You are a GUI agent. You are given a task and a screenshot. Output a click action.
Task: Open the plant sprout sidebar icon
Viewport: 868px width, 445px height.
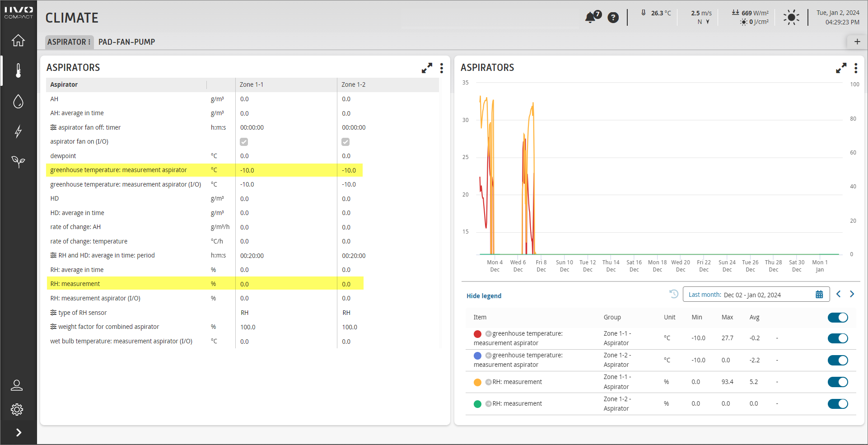click(18, 161)
